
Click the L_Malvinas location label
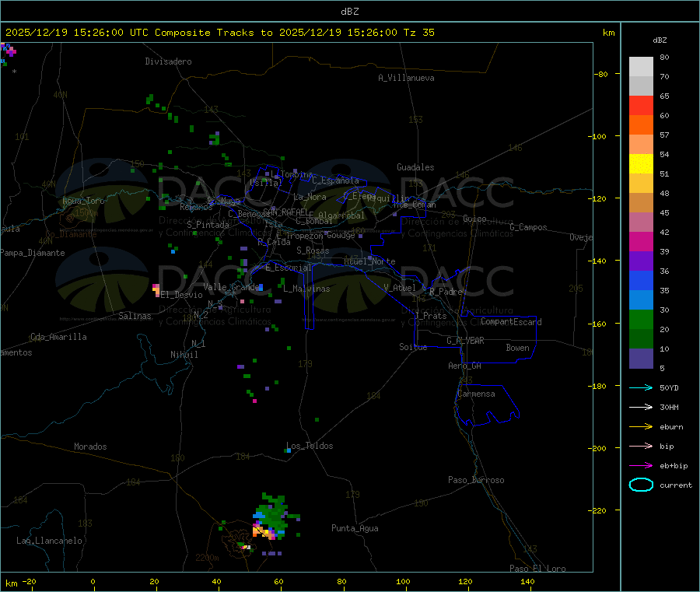306,289
